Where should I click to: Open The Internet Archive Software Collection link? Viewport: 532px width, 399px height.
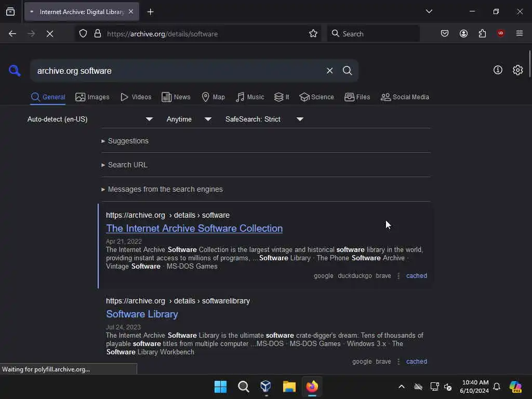click(x=194, y=229)
